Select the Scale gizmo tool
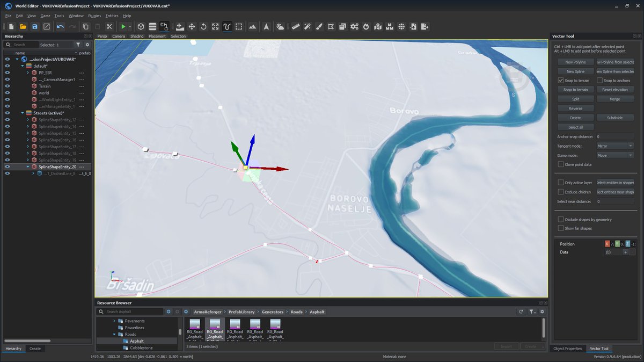 pos(215,26)
